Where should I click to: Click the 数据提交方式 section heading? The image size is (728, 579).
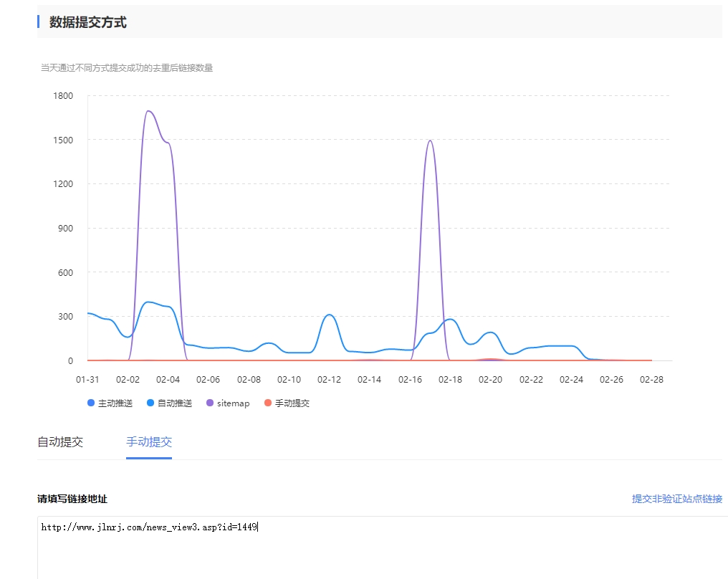(x=87, y=22)
